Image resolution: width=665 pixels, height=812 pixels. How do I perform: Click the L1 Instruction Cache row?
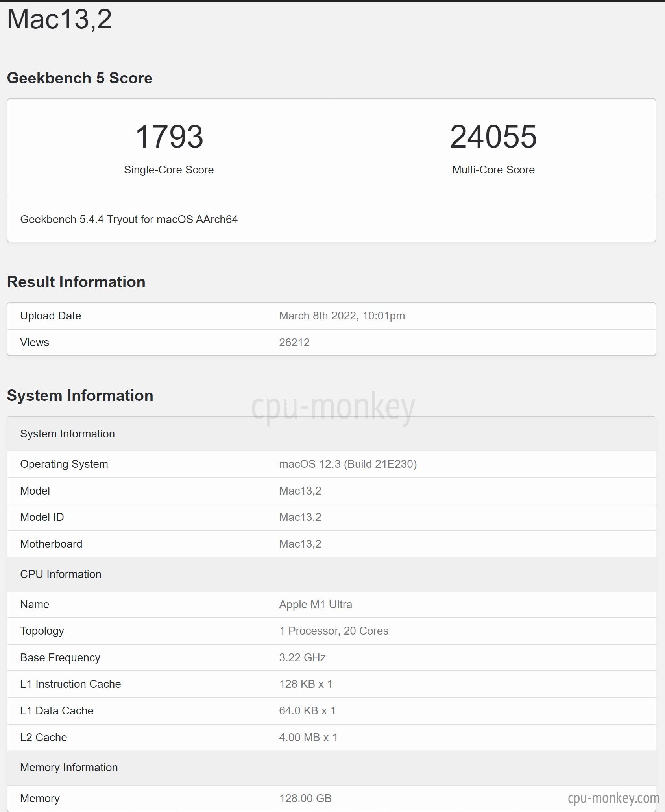pos(331,684)
